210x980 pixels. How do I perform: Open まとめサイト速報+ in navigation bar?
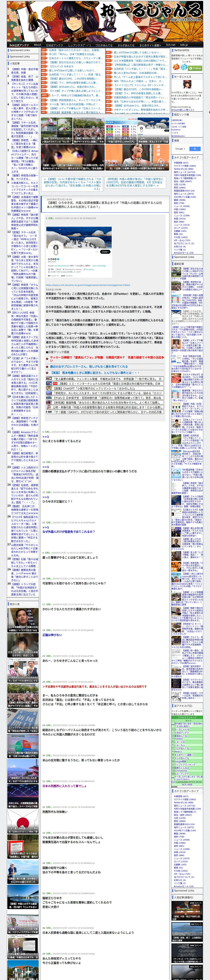(150, 45)
